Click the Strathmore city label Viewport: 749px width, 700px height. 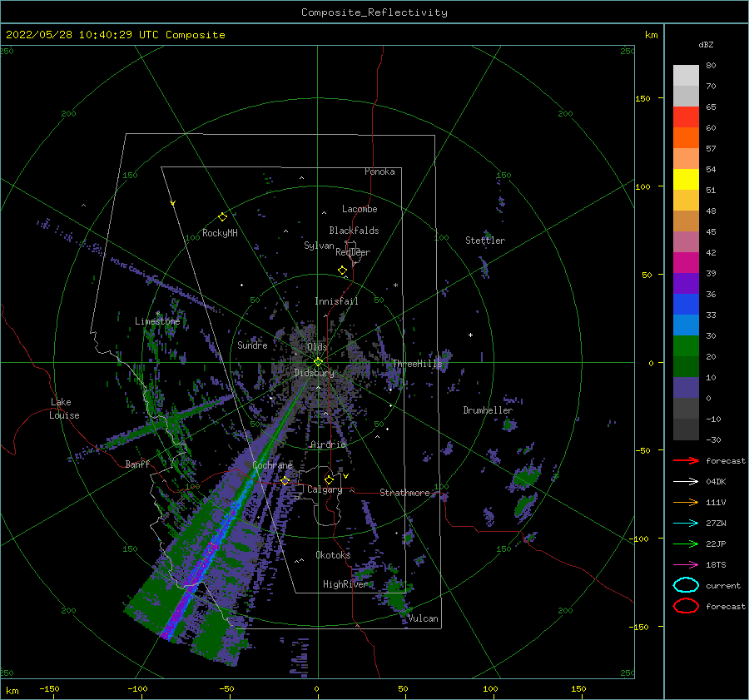coord(405,493)
